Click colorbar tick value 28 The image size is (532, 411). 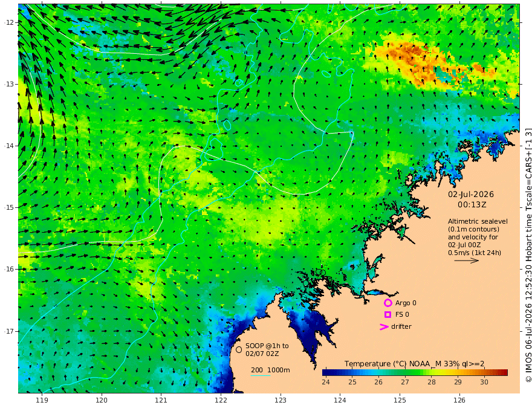pyautogui.click(x=431, y=382)
